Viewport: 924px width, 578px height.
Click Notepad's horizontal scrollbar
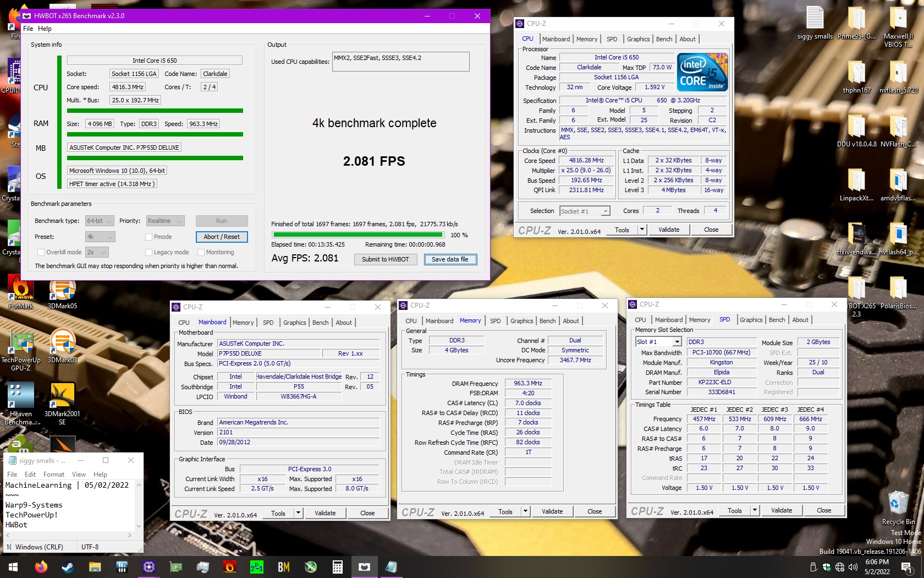click(69, 535)
